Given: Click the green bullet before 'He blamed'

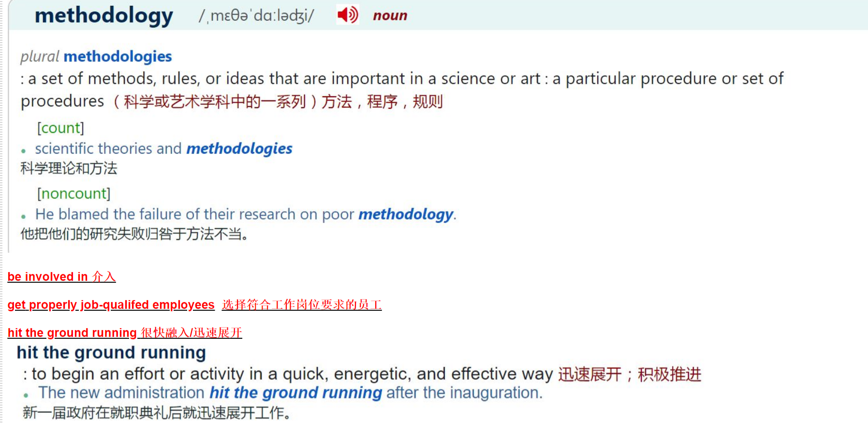Looking at the screenshot, I should pyautogui.click(x=23, y=217).
